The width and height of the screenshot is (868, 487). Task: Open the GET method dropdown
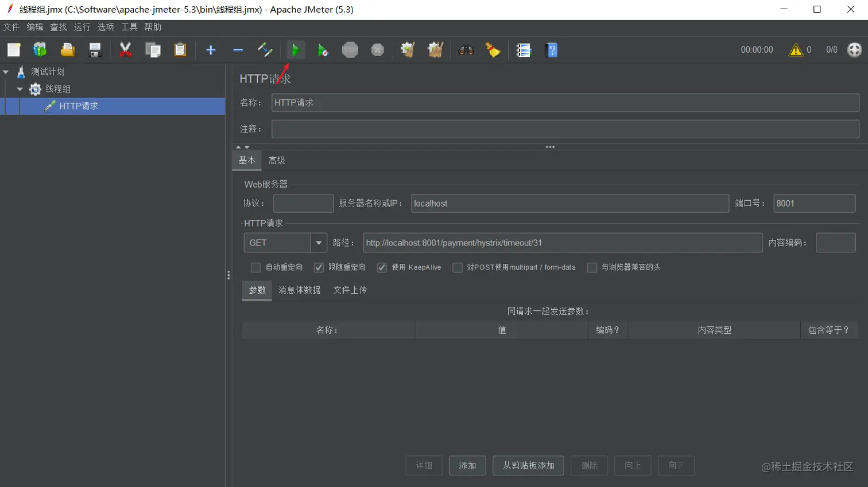[319, 243]
